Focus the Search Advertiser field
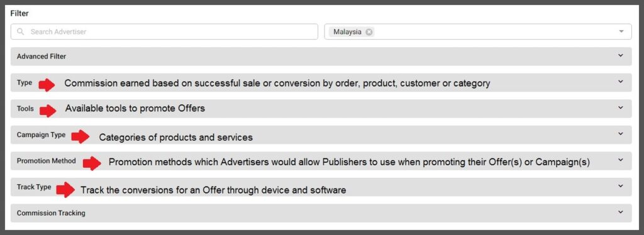Screen dimensions: 644x235 164,31
